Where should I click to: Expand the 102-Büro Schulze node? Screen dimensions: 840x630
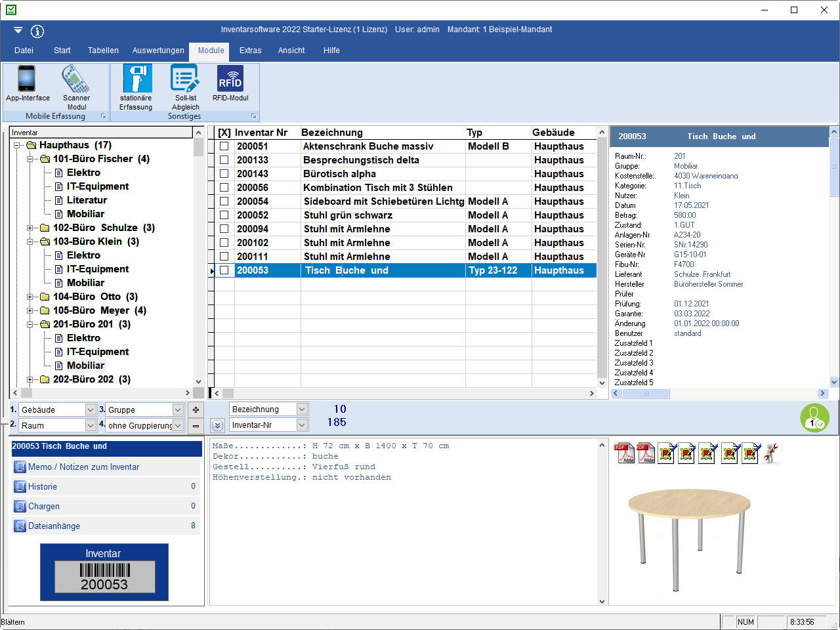click(x=30, y=228)
